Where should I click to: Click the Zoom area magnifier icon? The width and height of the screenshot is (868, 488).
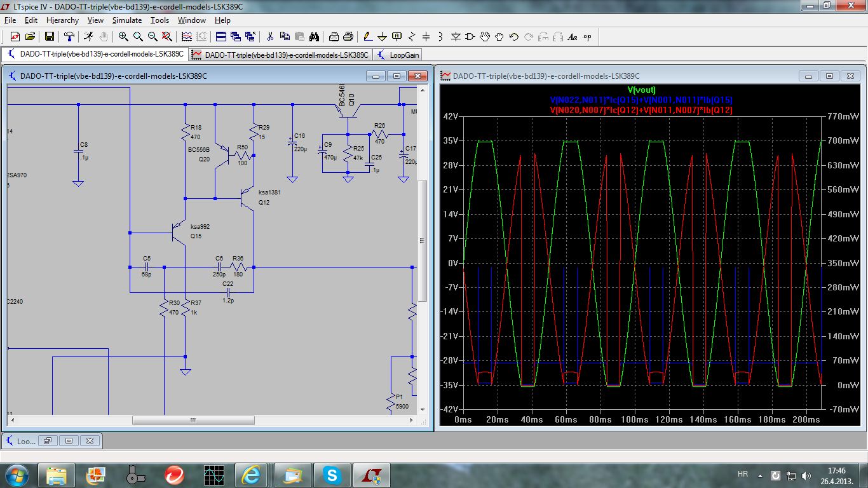click(x=138, y=36)
